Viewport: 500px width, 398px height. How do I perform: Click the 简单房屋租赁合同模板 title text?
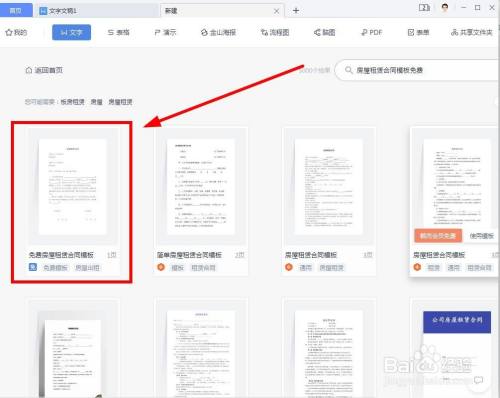click(189, 255)
